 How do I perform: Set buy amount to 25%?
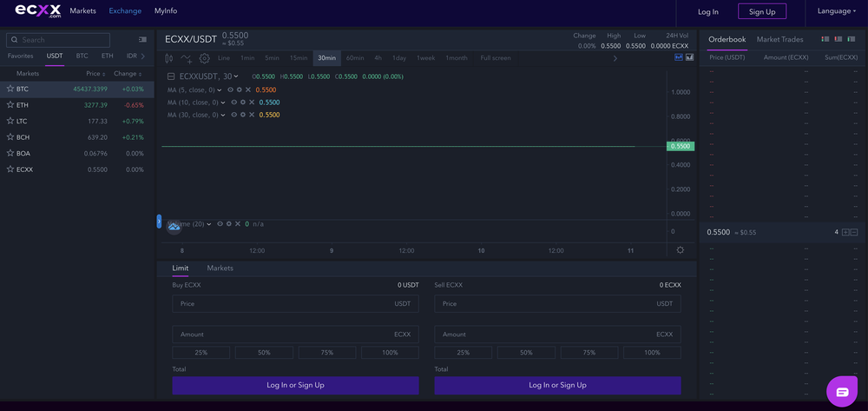[x=201, y=352]
